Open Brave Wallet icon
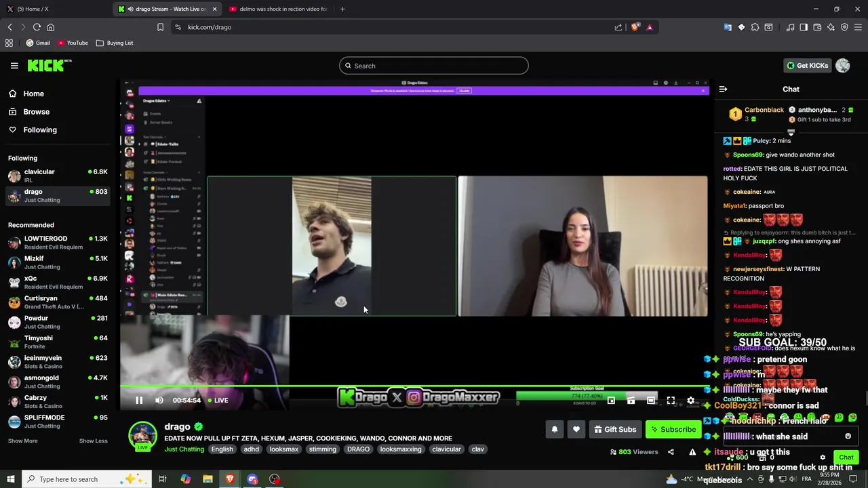Image resolution: width=868 pixels, height=488 pixels. (817, 27)
